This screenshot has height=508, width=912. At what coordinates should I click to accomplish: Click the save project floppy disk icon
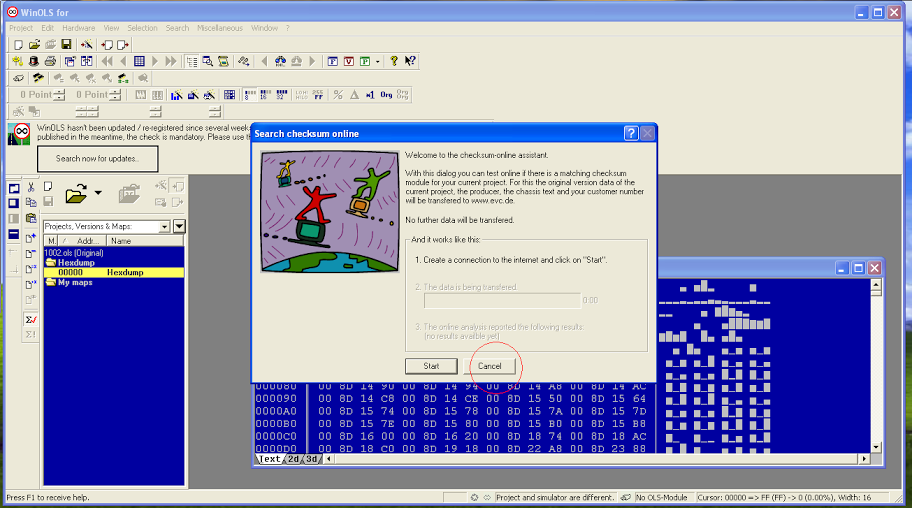tap(66, 44)
